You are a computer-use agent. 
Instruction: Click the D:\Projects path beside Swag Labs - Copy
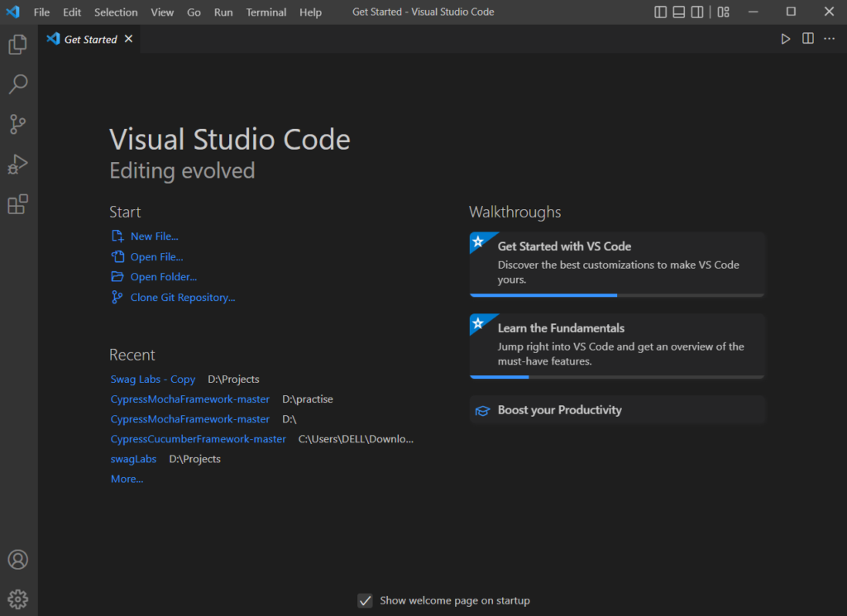(233, 380)
